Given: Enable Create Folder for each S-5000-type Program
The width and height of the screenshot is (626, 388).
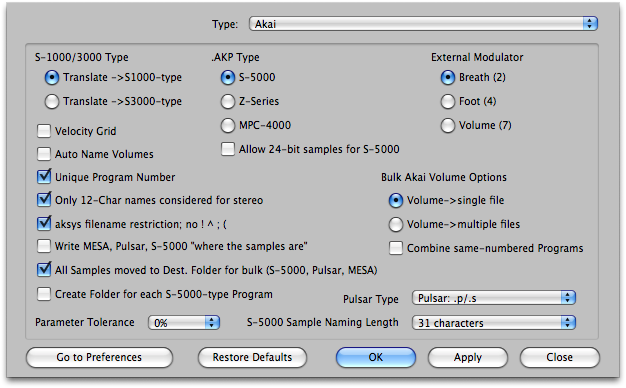Looking at the screenshot, I should click(x=44, y=294).
